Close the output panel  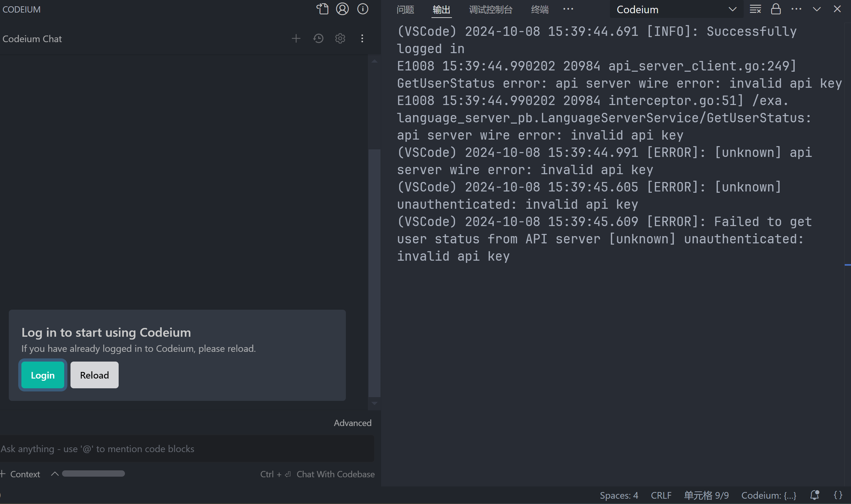pos(837,9)
